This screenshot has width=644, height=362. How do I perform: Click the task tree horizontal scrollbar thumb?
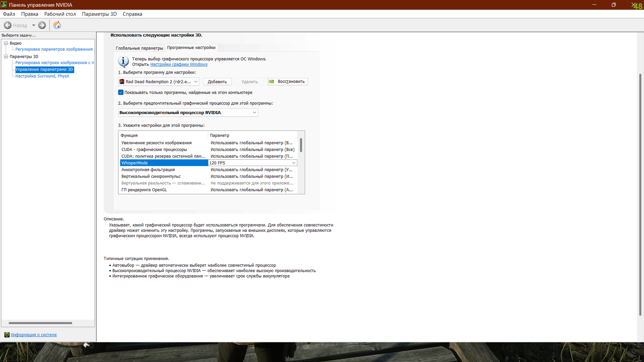(x=40, y=323)
